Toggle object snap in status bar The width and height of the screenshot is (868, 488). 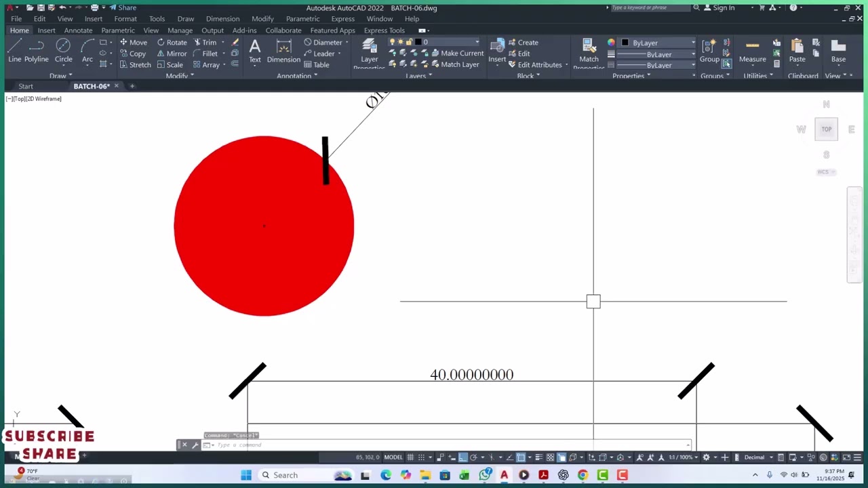coord(521,457)
